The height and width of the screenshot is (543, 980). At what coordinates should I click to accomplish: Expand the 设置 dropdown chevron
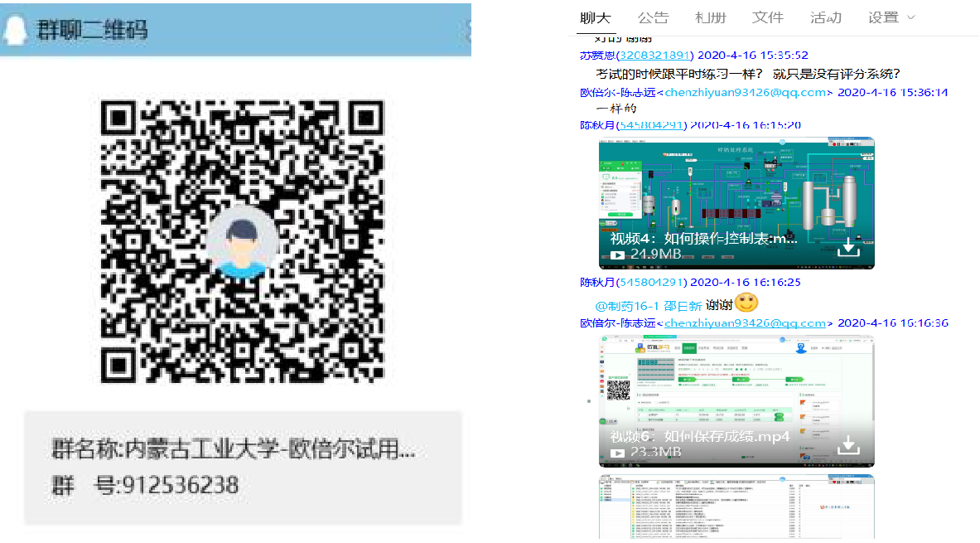point(910,18)
